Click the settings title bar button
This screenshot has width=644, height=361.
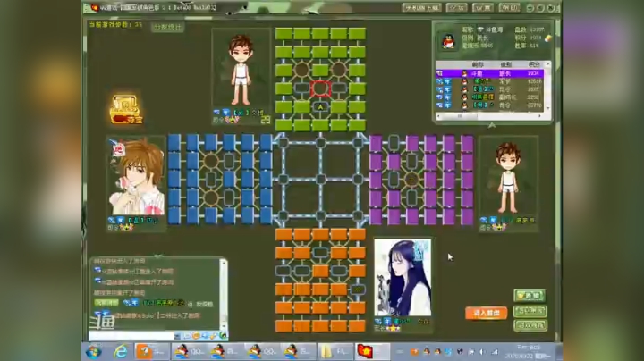point(483,7)
